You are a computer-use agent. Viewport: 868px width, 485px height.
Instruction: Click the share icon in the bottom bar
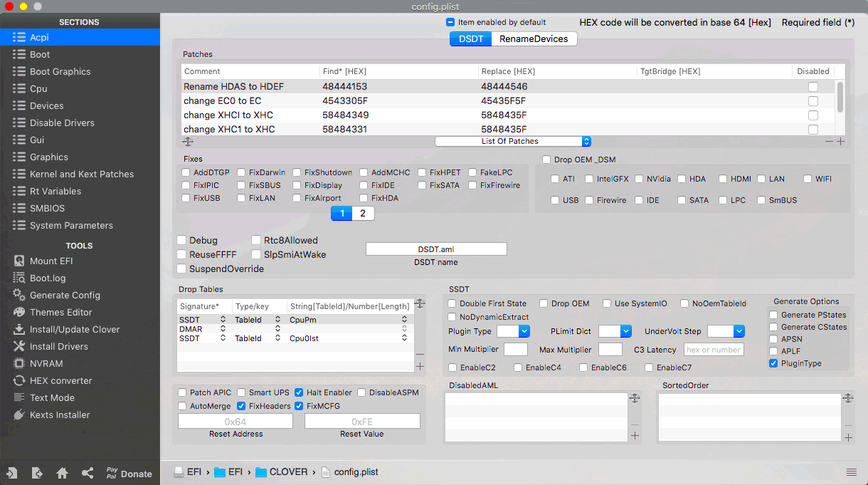click(89, 472)
